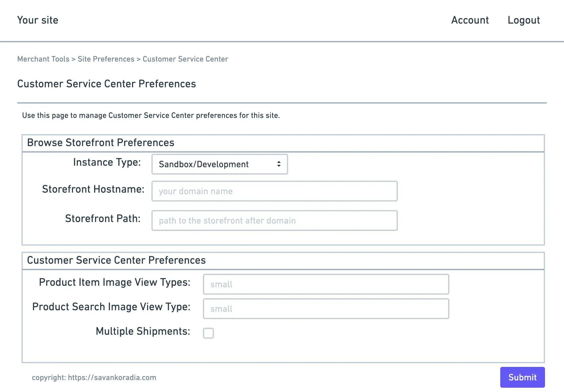
Task: Click the "Storefront Path:" label
Action: click(x=103, y=219)
